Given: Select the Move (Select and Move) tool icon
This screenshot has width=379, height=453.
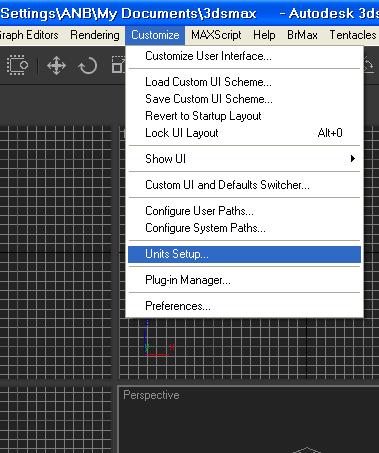Looking at the screenshot, I should pyautogui.click(x=56, y=66).
